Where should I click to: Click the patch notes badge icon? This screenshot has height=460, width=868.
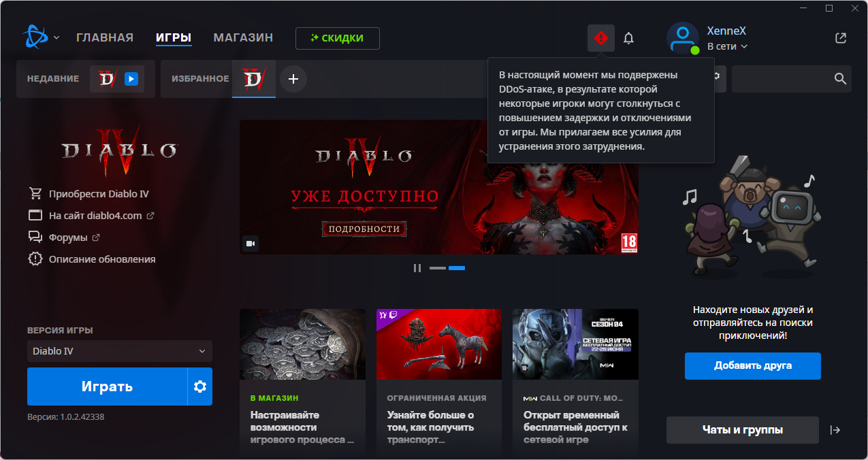pyautogui.click(x=35, y=259)
